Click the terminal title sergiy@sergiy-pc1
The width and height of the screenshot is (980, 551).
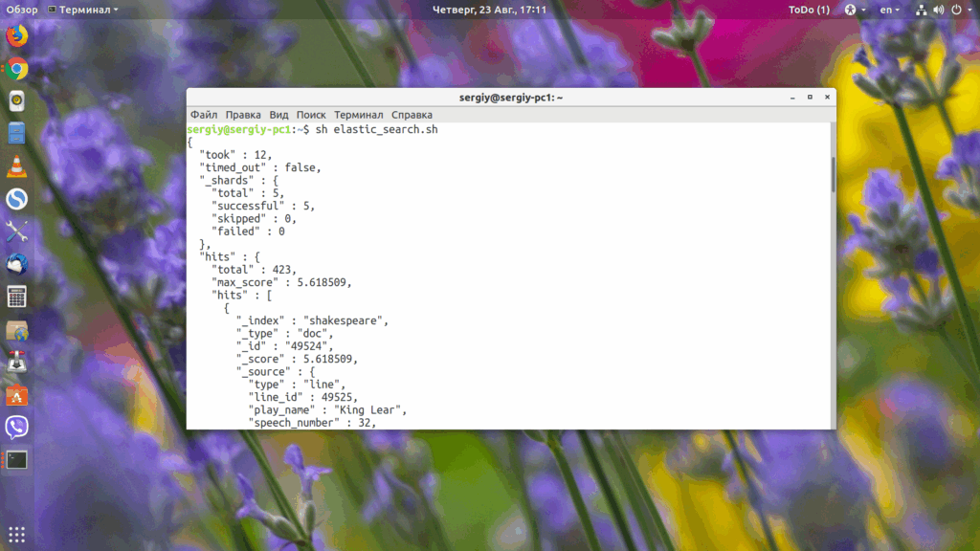click(511, 98)
